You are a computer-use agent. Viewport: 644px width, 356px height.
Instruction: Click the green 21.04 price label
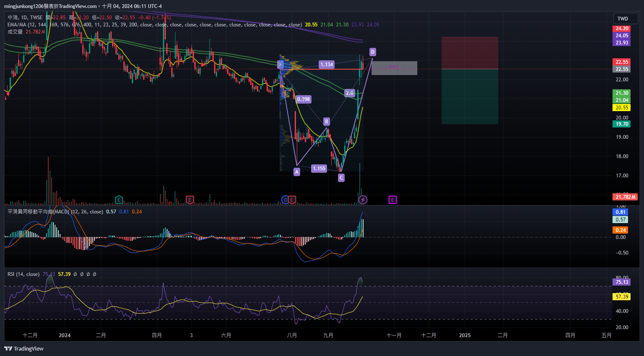coord(622,100)
